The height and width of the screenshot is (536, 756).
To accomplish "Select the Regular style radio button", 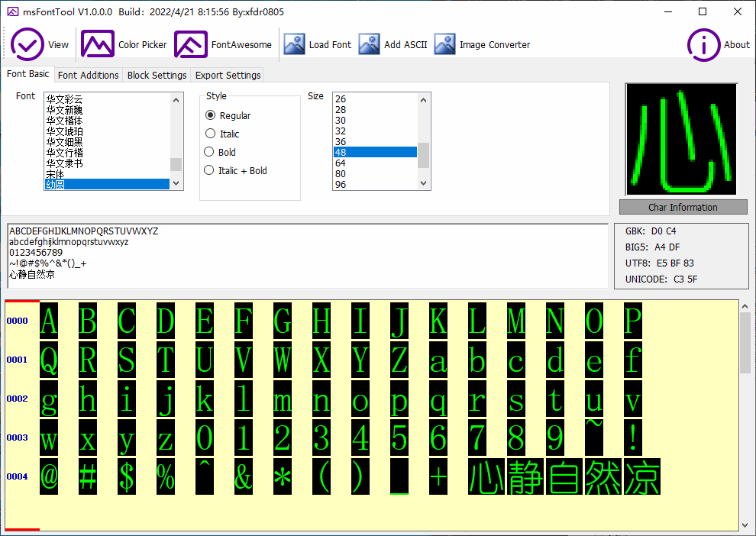I will (x=228, y=116).
